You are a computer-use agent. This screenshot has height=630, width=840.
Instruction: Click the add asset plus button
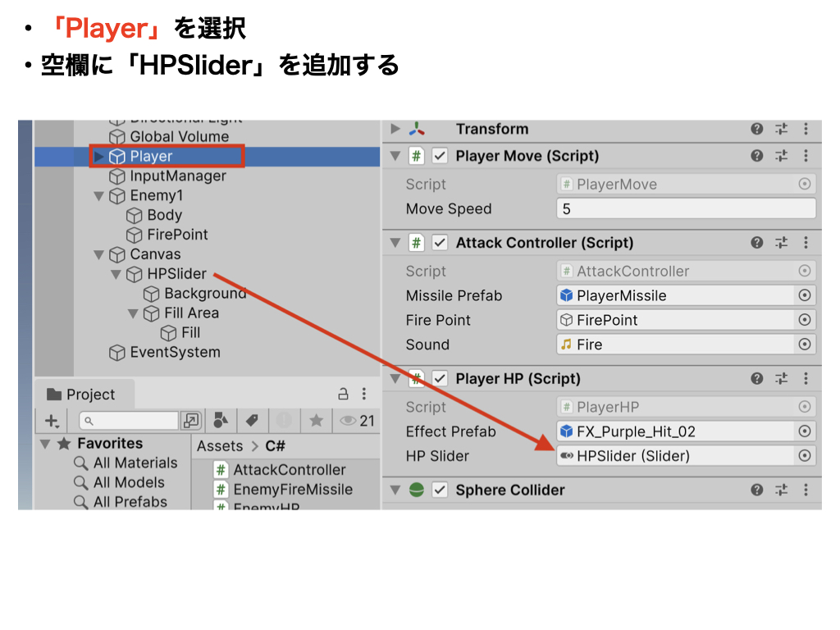tap(52, 421)
